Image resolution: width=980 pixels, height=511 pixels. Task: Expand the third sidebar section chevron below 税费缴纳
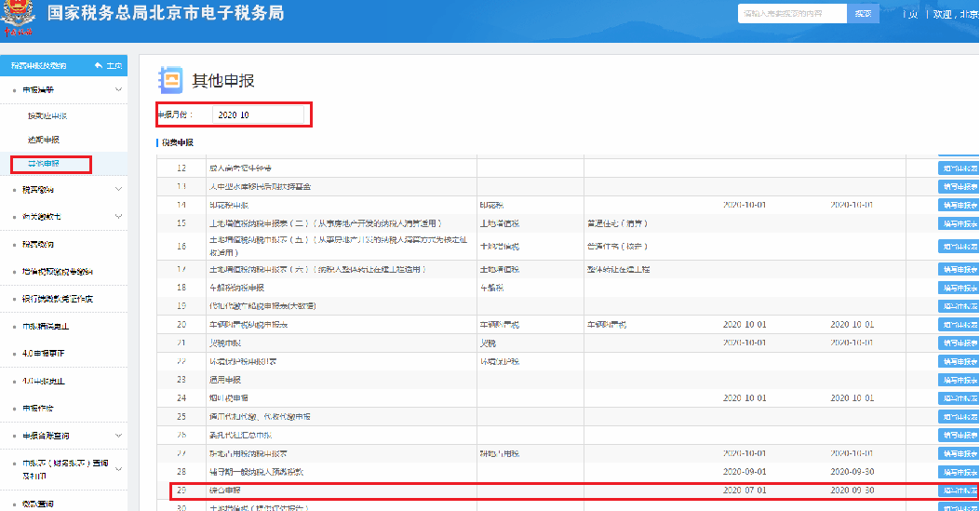point(119,217)
